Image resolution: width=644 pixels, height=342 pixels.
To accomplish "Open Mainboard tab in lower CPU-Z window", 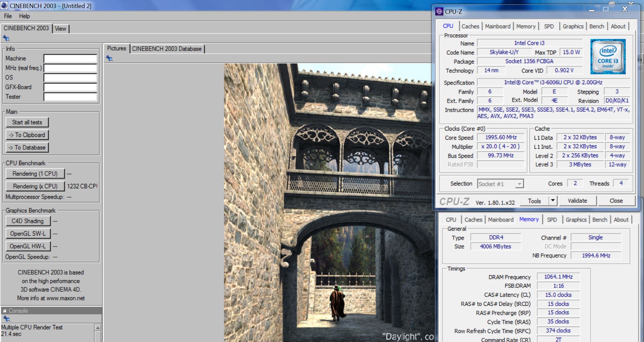I will click(x=501, y=219).
